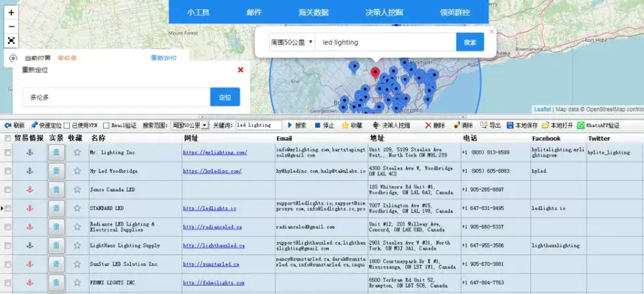The image size is (644, 294).
Task: Close the 重新定位 panel with red X
Action: point(241,70)
